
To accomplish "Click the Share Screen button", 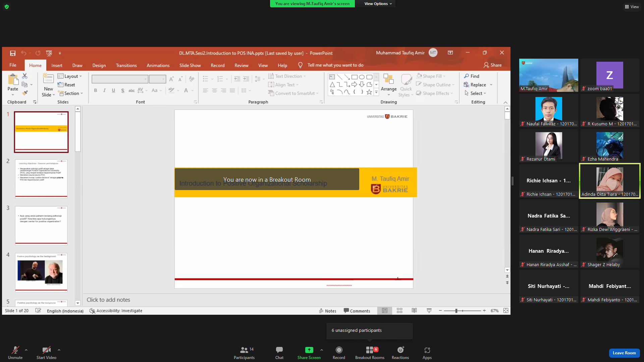I will (x=309, y=353).
